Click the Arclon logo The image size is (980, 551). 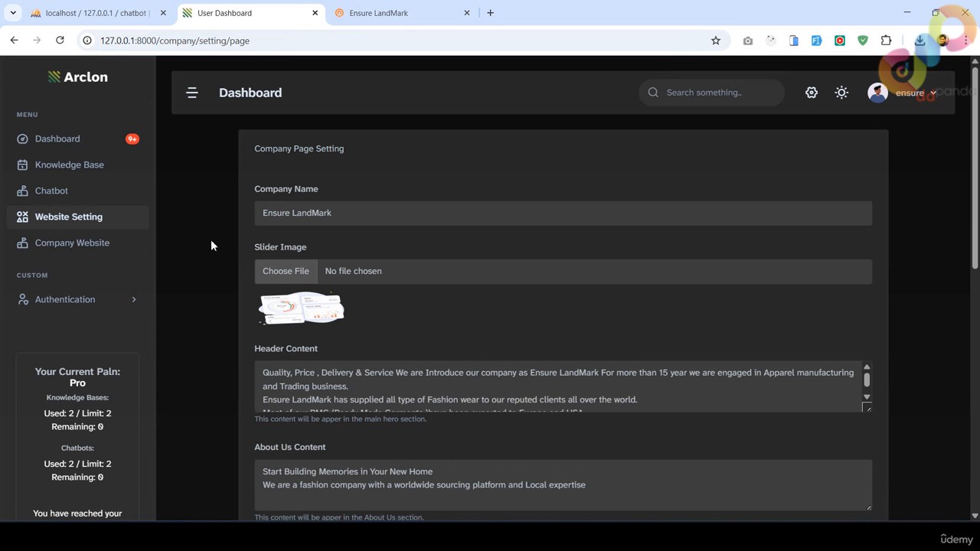click(x=77, y=77)
